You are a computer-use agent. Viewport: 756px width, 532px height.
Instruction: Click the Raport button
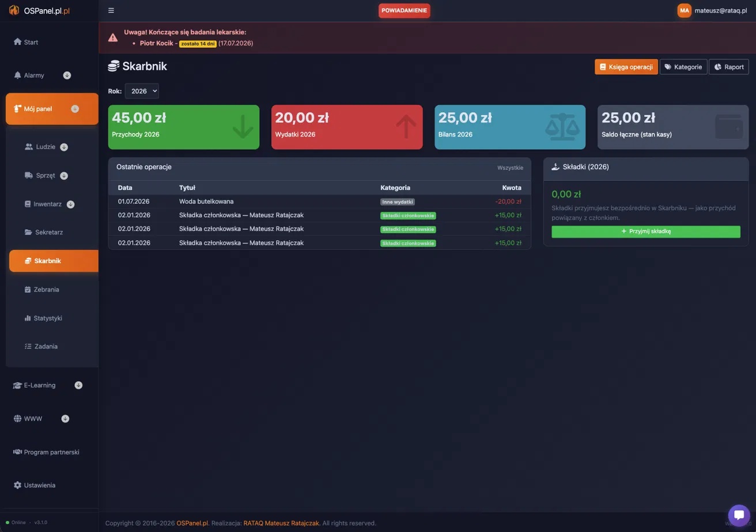729,67
